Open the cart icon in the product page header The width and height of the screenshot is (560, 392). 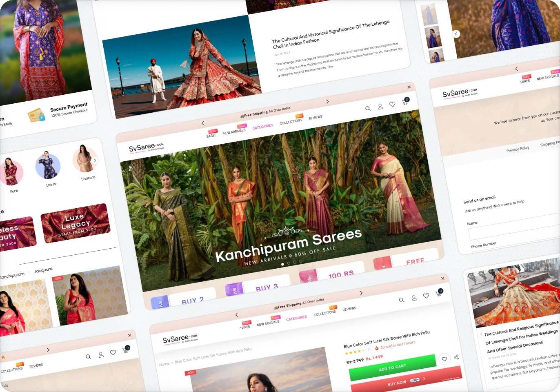click(x=439, y=293)
